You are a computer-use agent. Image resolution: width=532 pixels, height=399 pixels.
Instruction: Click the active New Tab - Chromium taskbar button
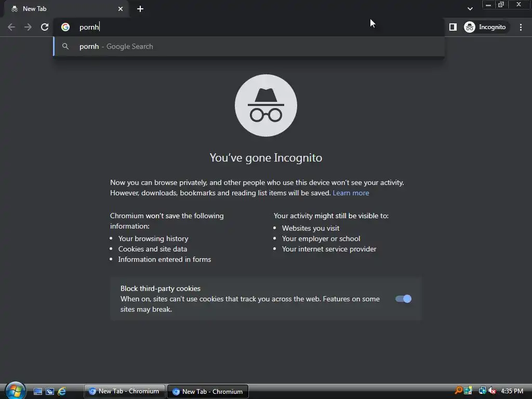point(208,392)
